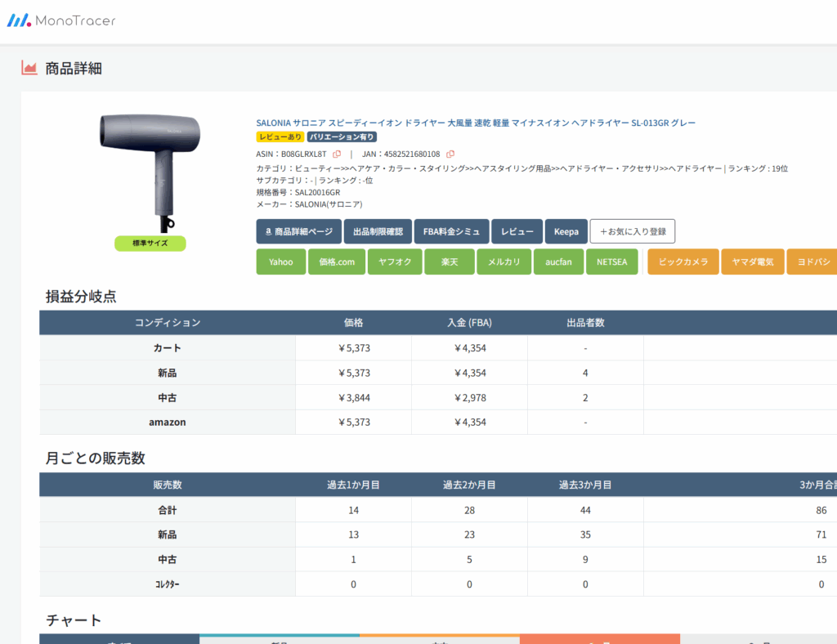
Task: Select the カート row label
Action: click(168, 348)
